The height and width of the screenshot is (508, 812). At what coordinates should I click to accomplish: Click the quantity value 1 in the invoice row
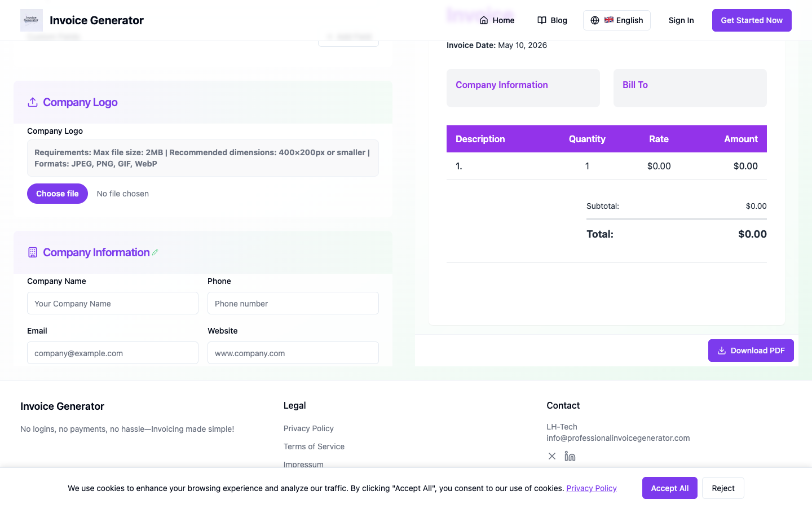click(x=587, y=166)
